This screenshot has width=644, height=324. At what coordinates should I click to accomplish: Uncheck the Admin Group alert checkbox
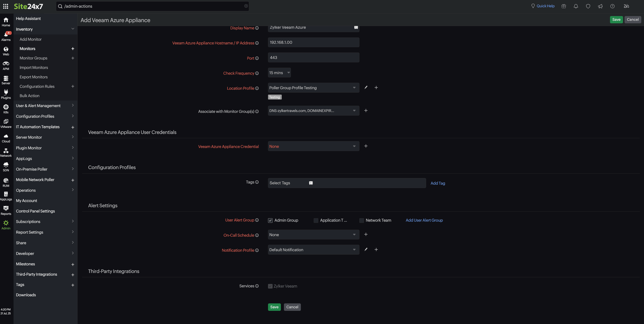click(x=270, y=220)
